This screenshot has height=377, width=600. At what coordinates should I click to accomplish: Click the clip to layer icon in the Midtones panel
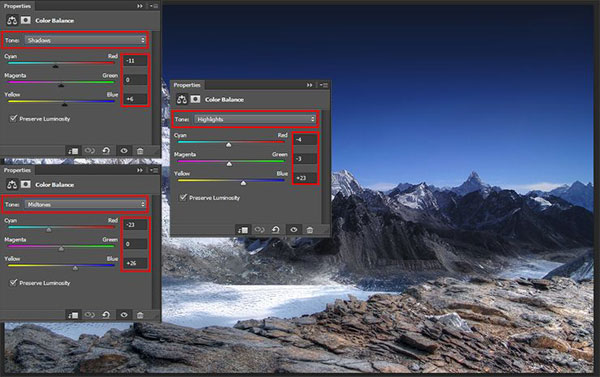coord(73,315)
